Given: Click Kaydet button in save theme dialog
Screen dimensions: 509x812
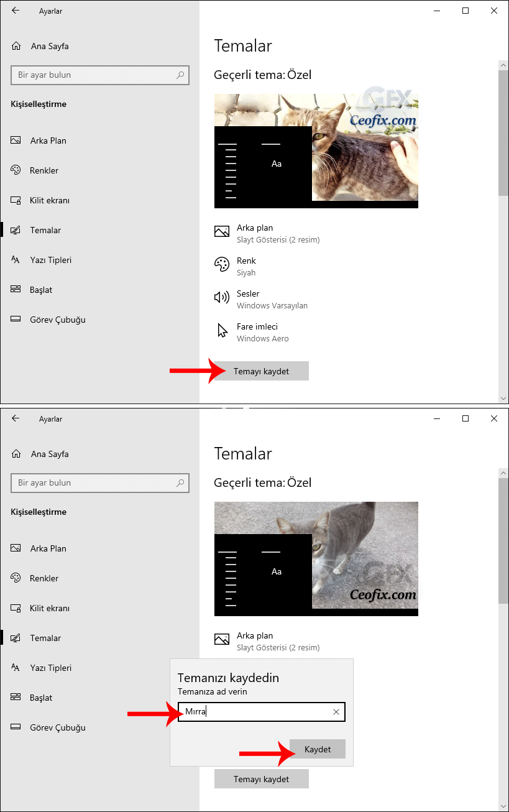Looking at the screenshot, I should click(318, 749).
